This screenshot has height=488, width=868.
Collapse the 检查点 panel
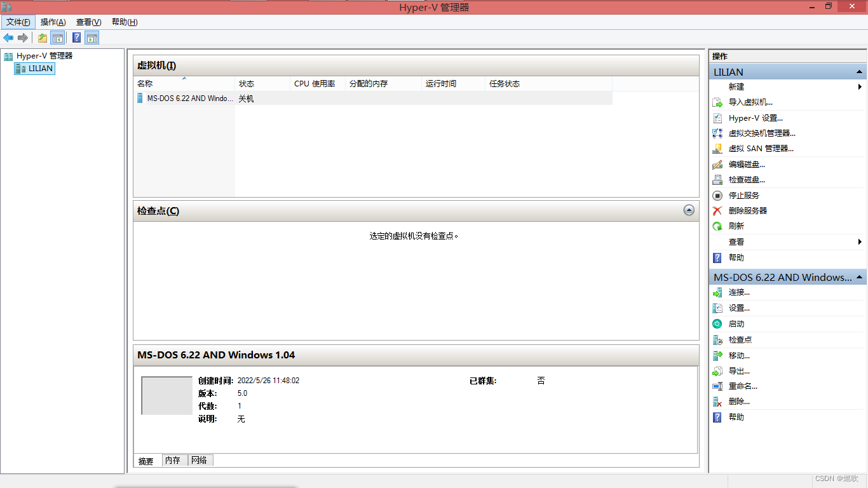point(689,210)
